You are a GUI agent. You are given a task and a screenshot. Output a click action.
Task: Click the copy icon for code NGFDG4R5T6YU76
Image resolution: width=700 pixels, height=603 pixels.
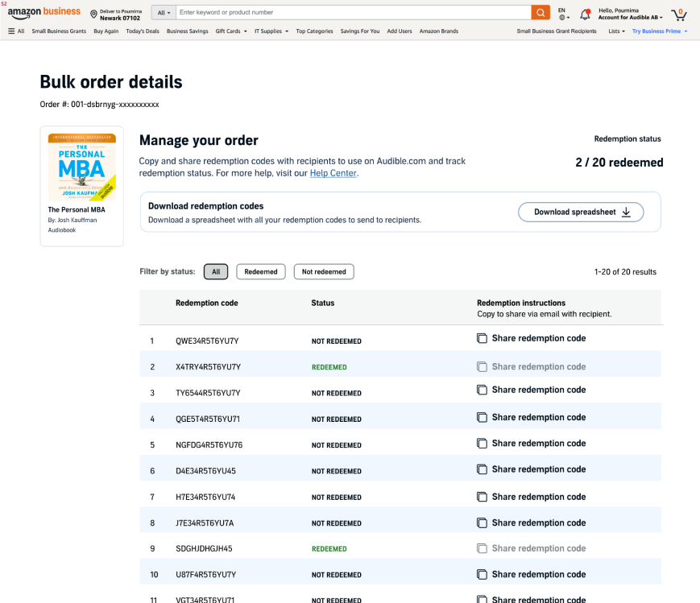click(482, 444)
